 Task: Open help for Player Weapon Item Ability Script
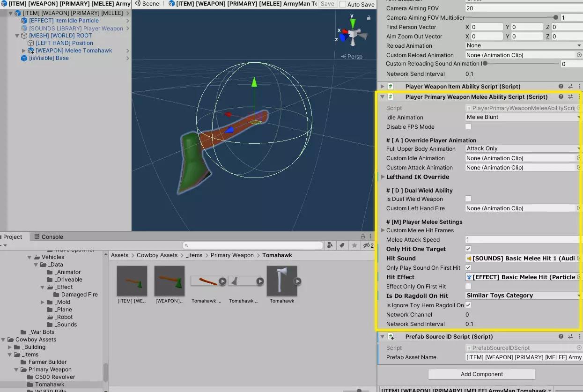[x=561, y=87]
